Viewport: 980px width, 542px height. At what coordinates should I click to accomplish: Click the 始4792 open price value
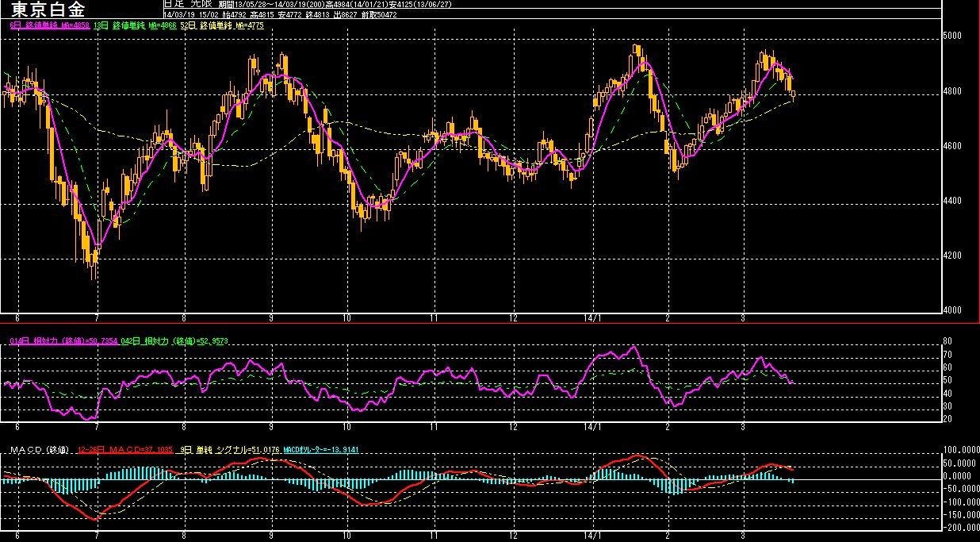(234, 15)
